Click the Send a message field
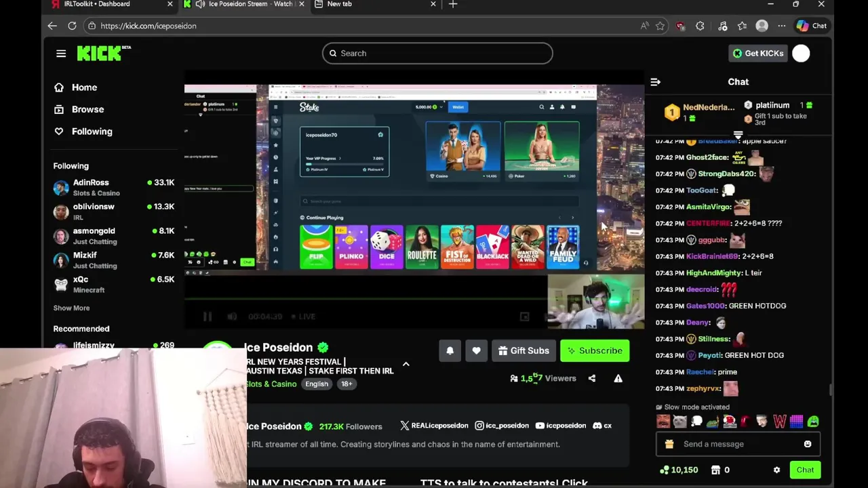This screenshot has height=488, width=868. tap(738, 444)
